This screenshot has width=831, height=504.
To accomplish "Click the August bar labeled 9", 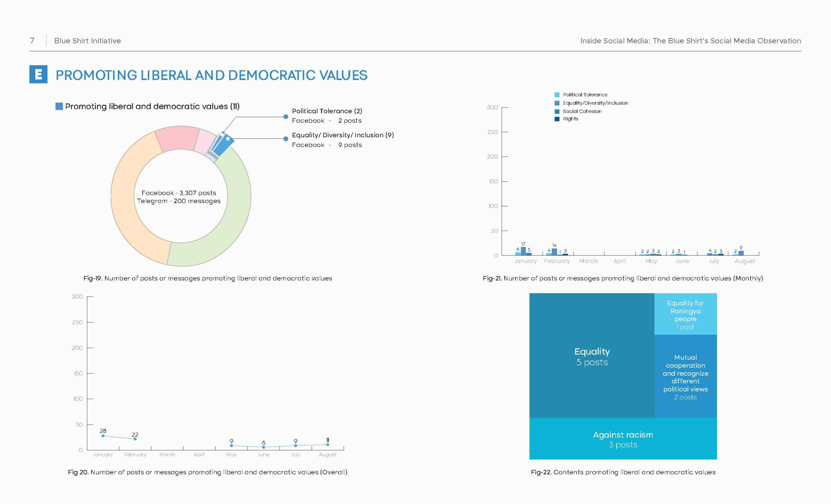I will 741,253.
